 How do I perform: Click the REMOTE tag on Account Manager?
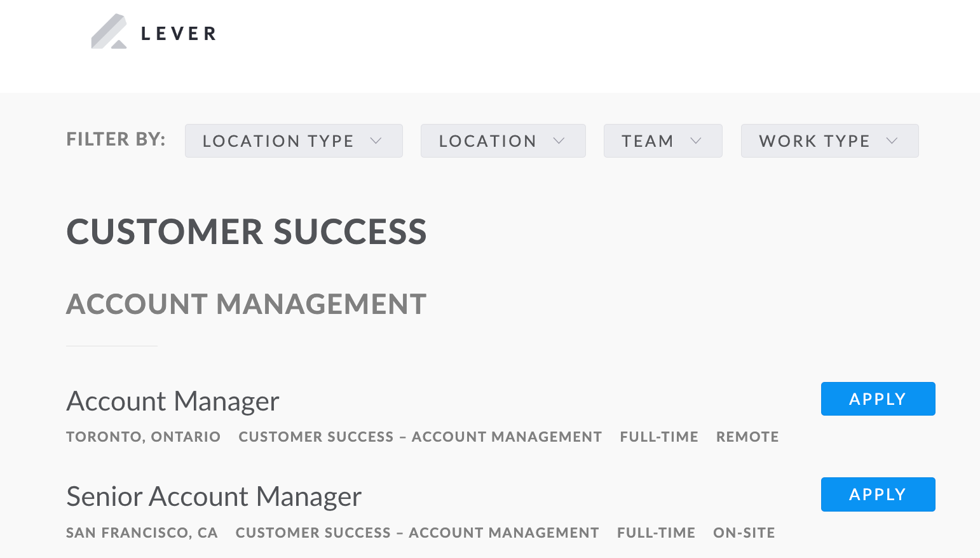[x=747, y=437]
